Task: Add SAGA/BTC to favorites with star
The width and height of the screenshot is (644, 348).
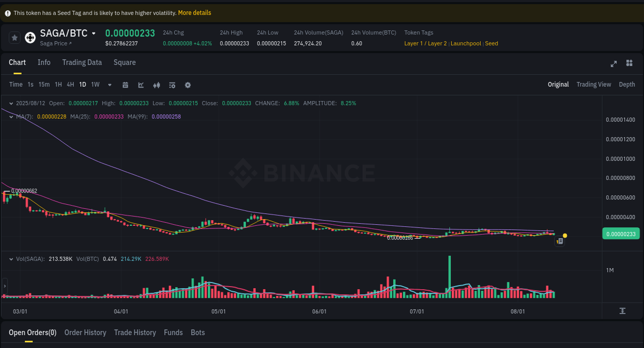Action: (x=14, y=38)
